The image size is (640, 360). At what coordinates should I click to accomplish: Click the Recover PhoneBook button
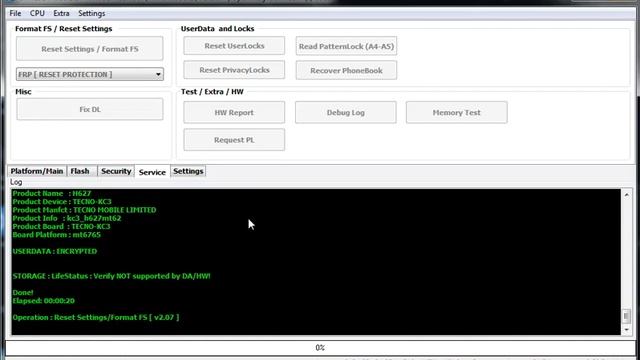(x=346, y=70)
